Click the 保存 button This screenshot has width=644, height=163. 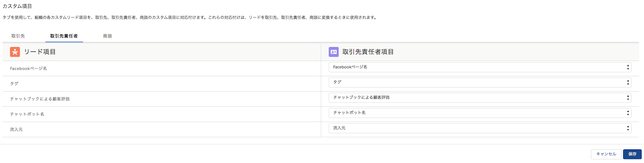point(632,154)
